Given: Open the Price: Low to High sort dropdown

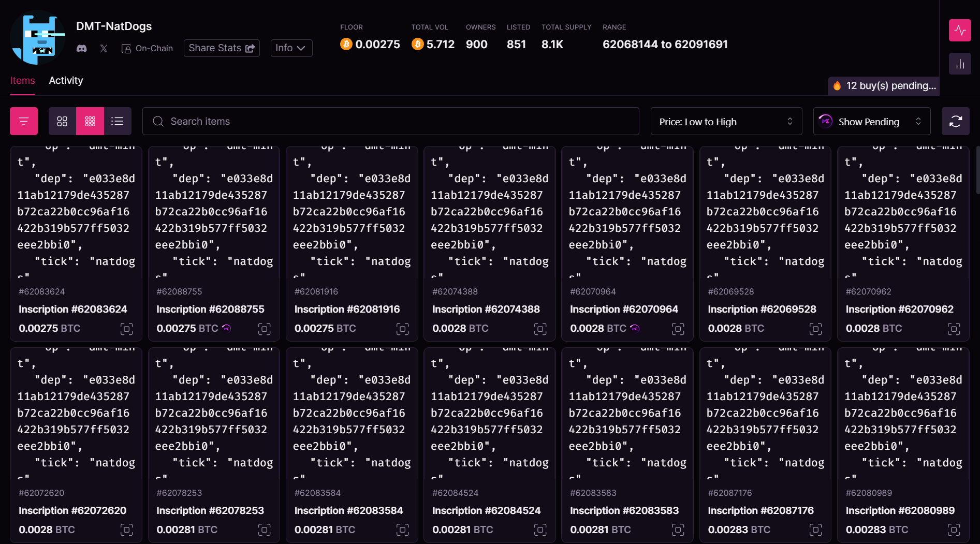Looking at the screenshot, I should (726, 122).
